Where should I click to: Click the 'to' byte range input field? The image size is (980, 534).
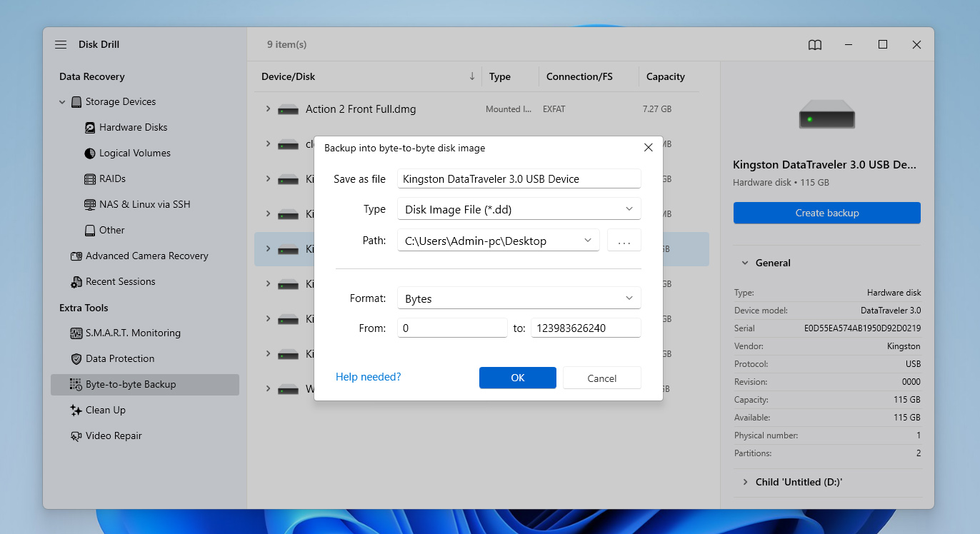[586, 328]
